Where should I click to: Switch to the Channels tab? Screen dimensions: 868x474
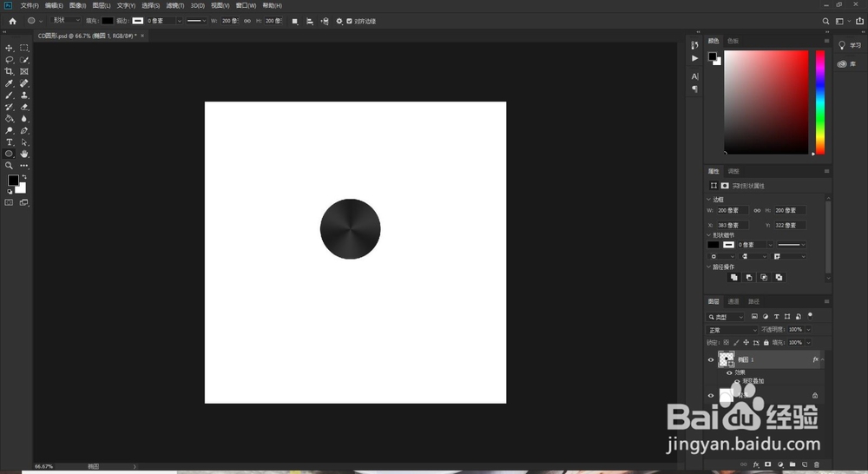pyautogui.click(x=733, y=302)
